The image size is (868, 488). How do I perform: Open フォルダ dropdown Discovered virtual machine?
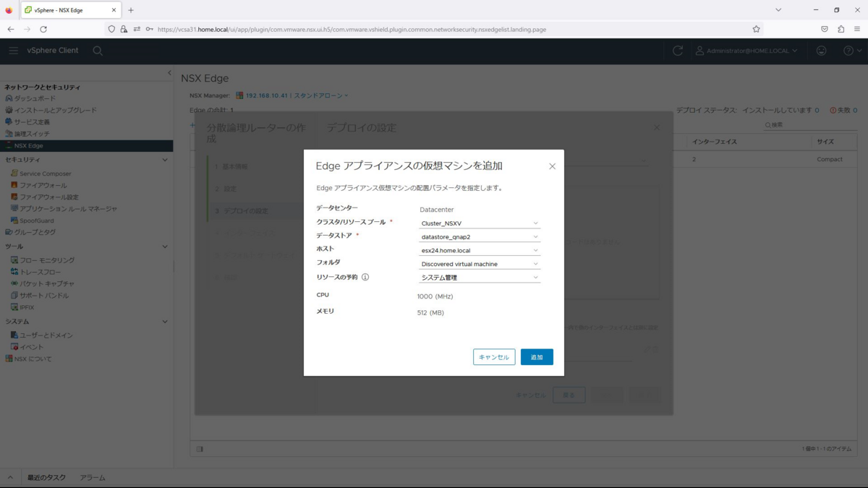coord(480,264)
